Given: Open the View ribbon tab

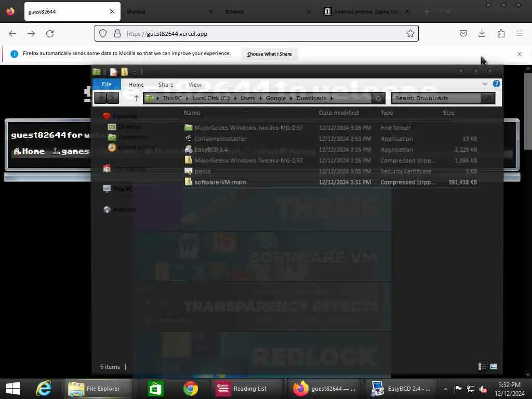Looking at the screenshot, I should pos(195,85).
